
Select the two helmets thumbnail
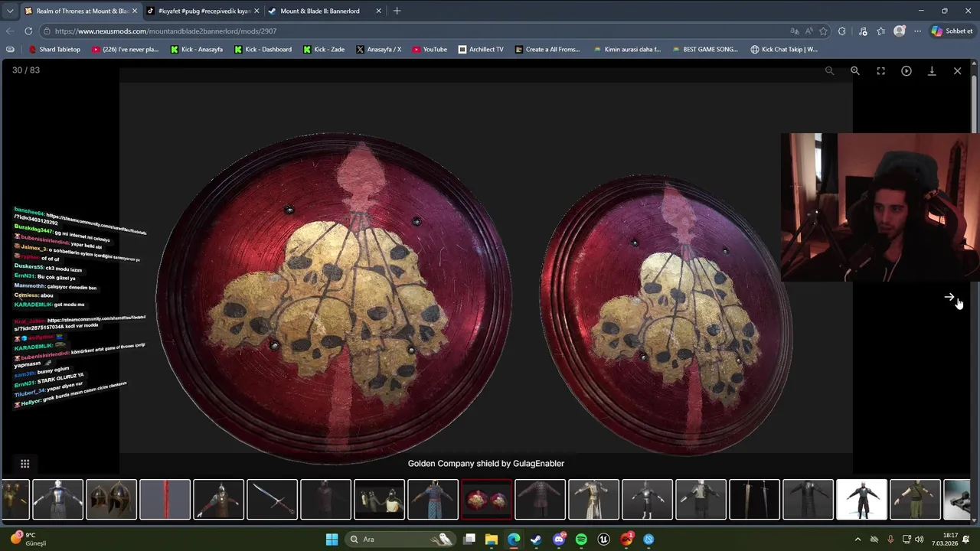pyautogui.click(x=111, y=500)
